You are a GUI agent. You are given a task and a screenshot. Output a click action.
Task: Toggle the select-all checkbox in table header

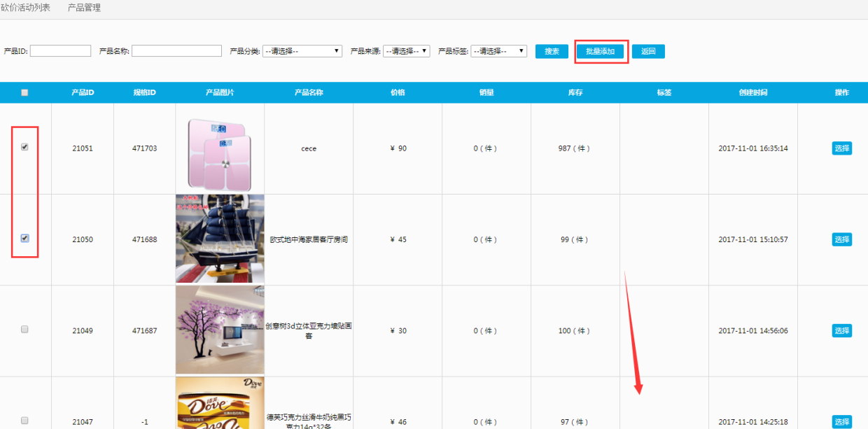pos(24,92)
